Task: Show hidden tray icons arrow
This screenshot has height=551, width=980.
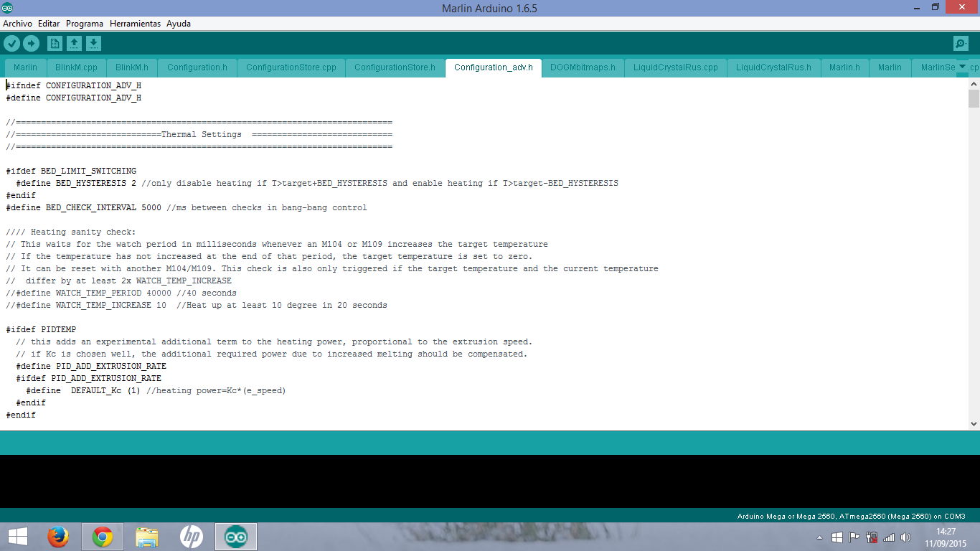Action: pos(819,537)
